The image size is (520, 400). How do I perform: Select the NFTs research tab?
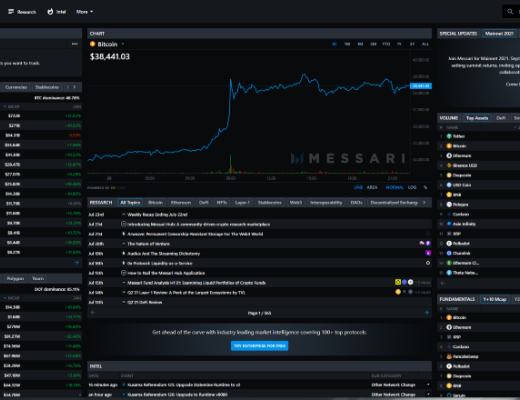[x=222, y=202]
